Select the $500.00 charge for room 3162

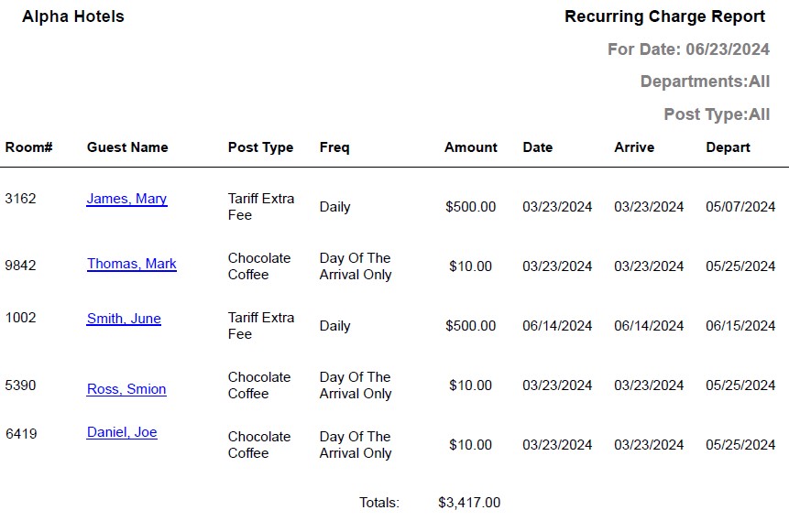coord(469,207)
